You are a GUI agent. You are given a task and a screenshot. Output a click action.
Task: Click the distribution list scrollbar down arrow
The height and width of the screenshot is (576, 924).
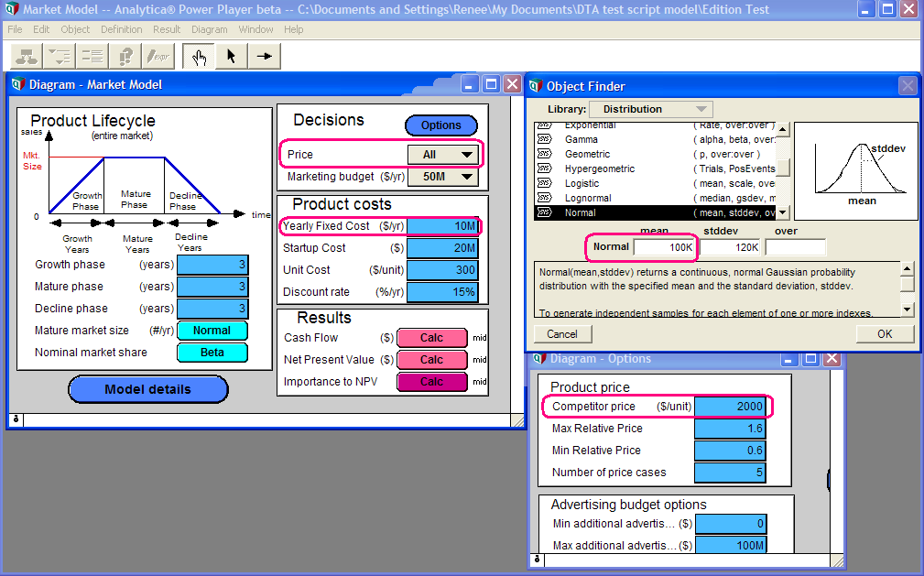[783, 212]
